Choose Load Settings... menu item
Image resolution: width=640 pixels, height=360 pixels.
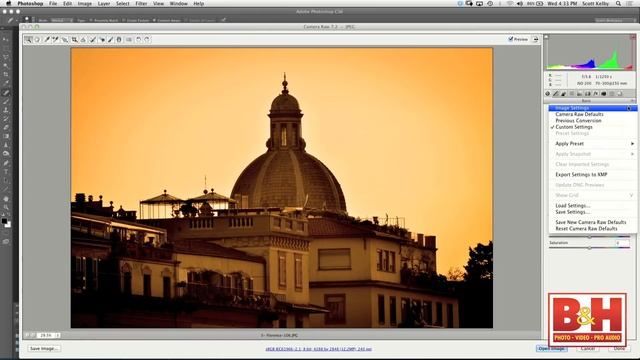593,206
